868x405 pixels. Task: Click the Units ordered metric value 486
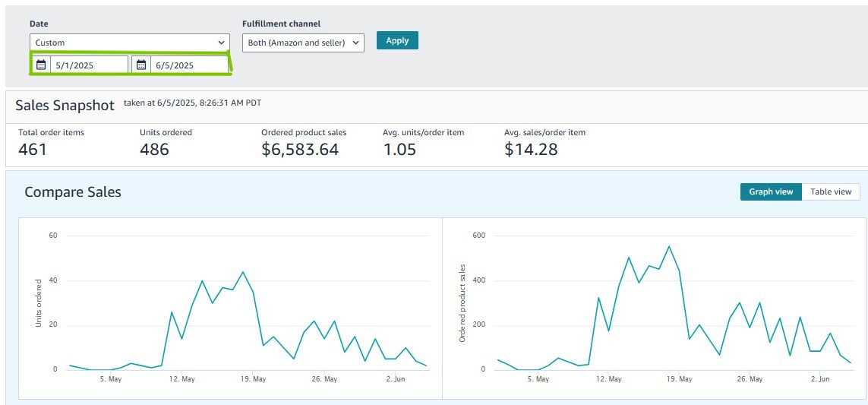(x=154, y=149)
